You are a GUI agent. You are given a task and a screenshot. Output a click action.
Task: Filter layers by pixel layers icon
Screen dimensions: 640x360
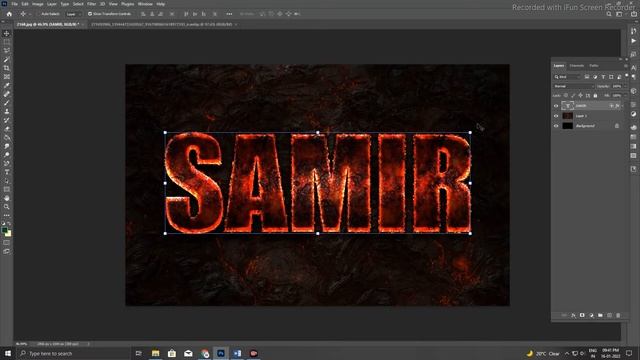click(587, 77)
